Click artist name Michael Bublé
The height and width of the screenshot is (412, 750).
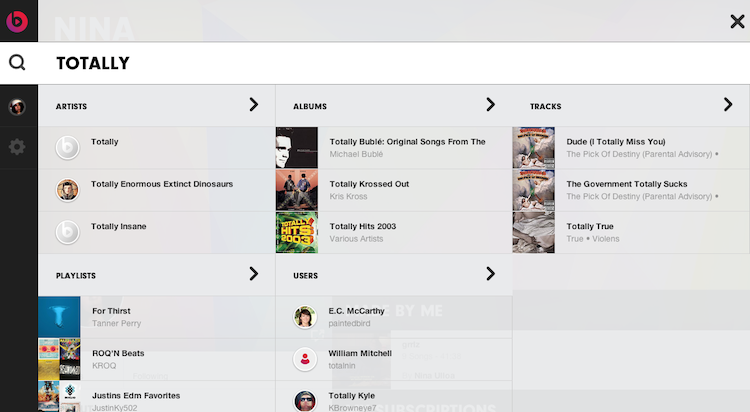pyautogui.click(x=356, y=154)
